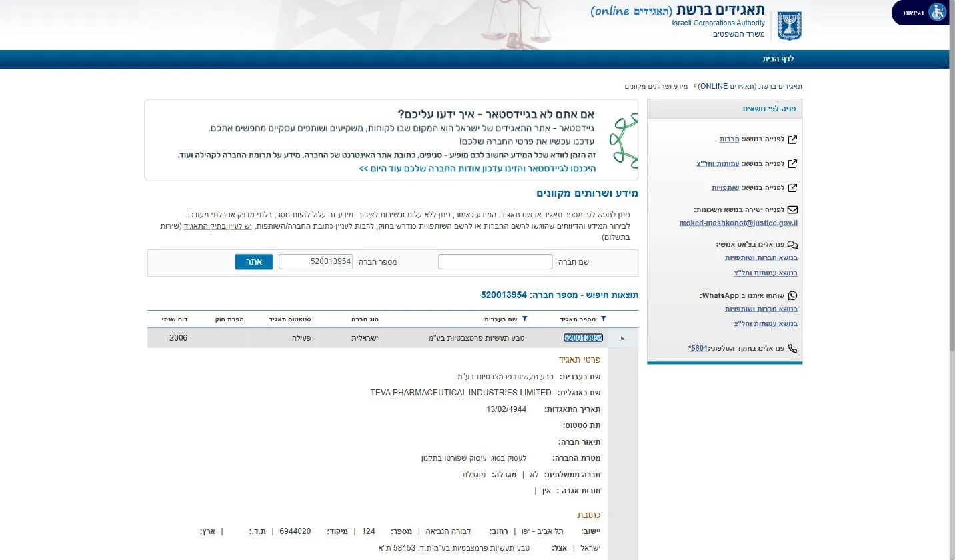Click the מפרת חוק column header
Viewport: 955px width, 560px height.
229,319
